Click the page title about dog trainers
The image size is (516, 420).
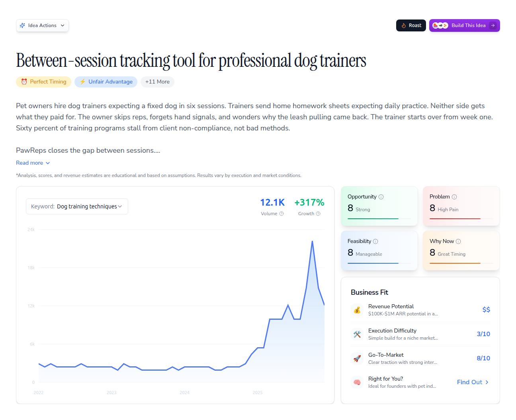pos(191,60)
